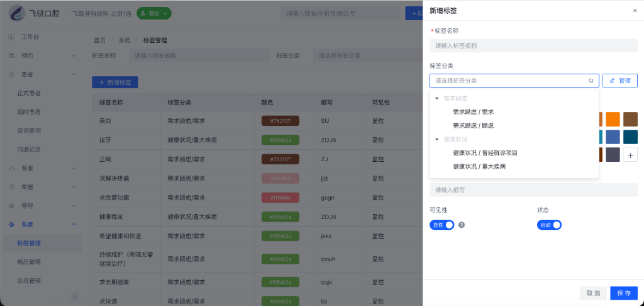This screenshot has height=306, width=644.
Task: Toggle the 状态 启动 switch
Action: point(549,225)
